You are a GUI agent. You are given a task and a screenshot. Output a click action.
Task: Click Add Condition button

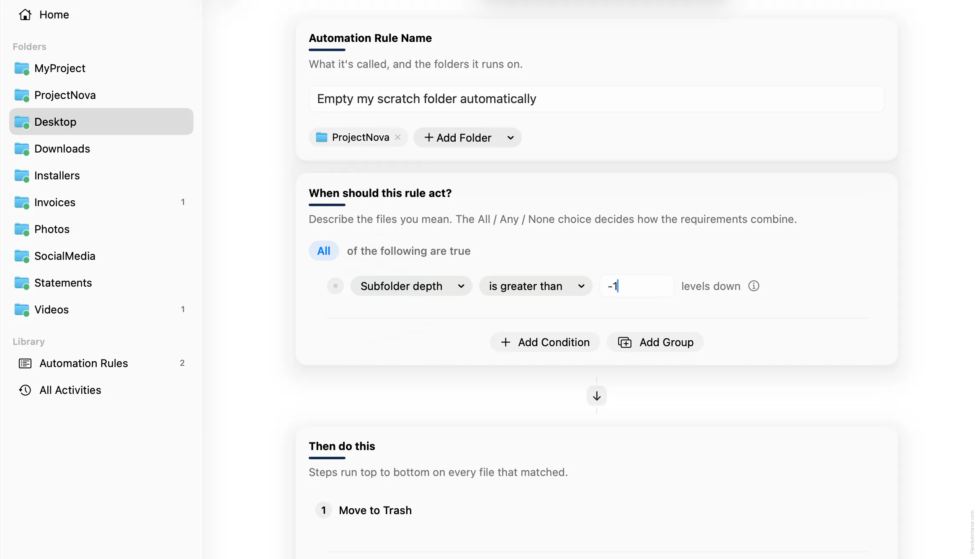coord(545,342)
